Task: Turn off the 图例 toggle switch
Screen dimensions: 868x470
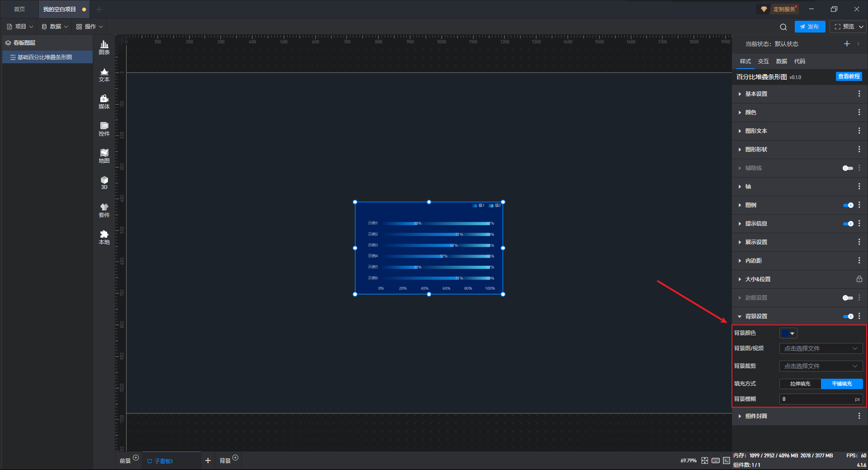Action: click(848, 205)
